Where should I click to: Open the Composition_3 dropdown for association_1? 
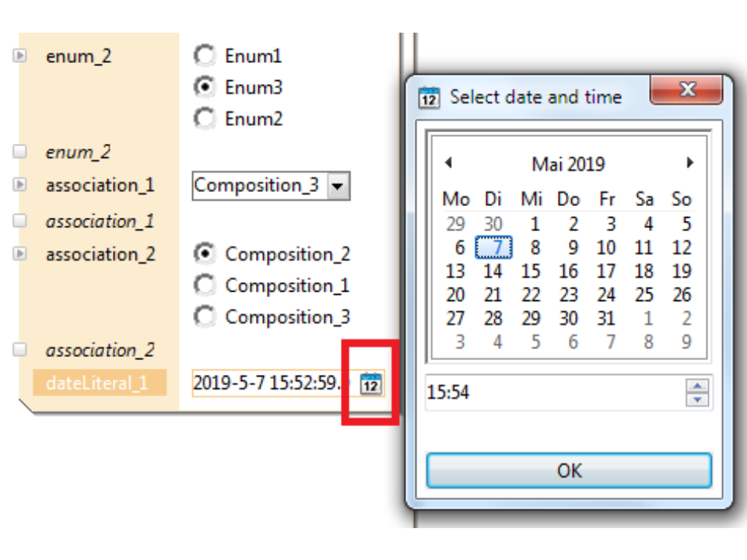click(336, 186)
